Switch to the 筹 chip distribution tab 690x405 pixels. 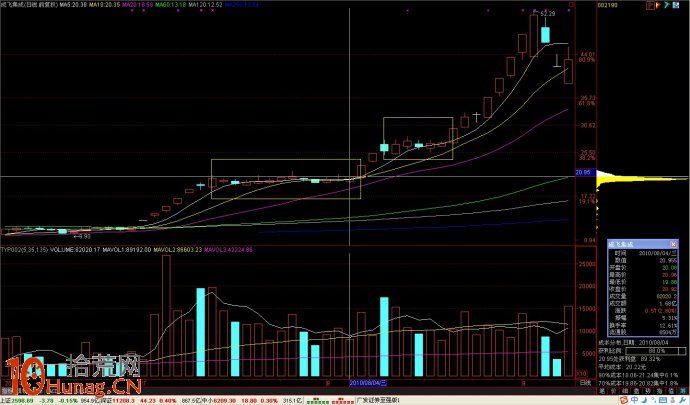(683, 391)
